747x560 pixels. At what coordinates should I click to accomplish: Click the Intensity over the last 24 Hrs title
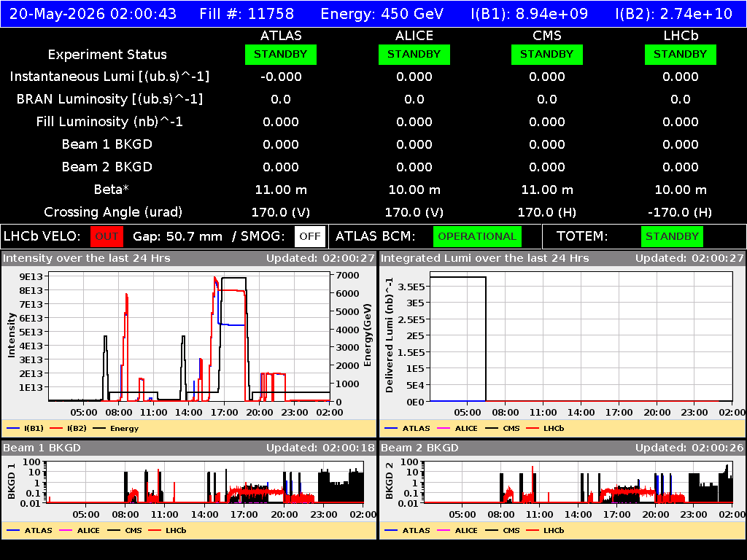(x=87, y=258)
